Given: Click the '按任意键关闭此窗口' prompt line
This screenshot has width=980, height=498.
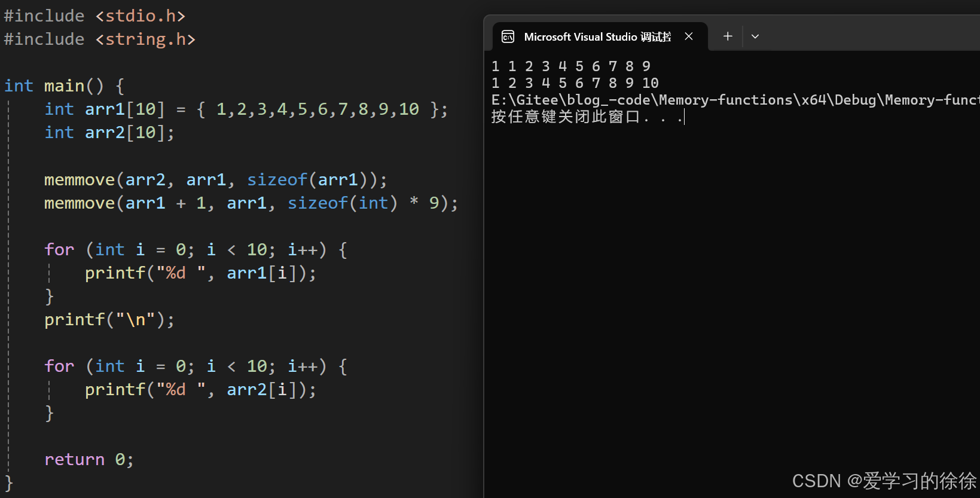Looking at the screenshot, I should [587, 117].
